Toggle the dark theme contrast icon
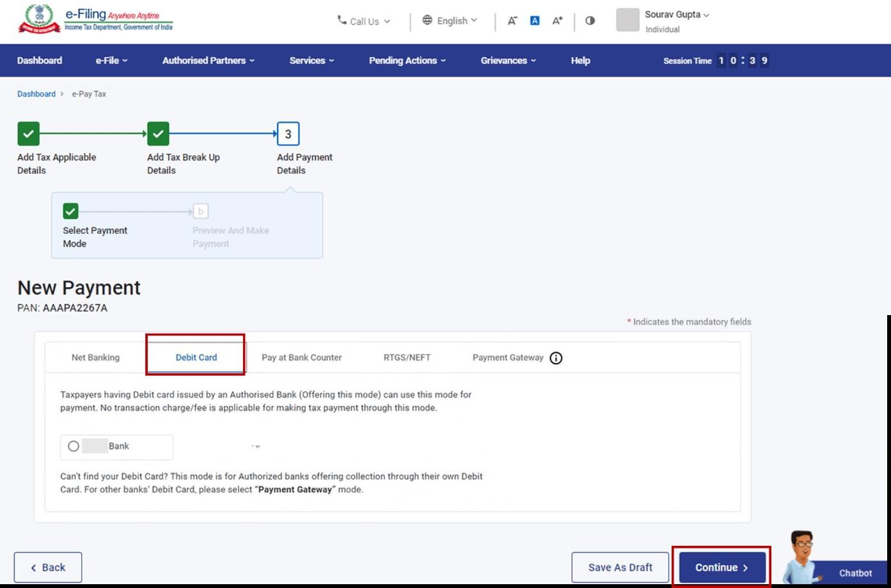 [589, 20]
